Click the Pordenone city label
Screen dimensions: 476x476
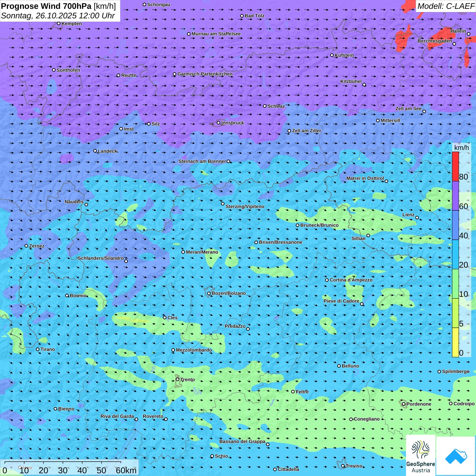[x=419, y=404]
